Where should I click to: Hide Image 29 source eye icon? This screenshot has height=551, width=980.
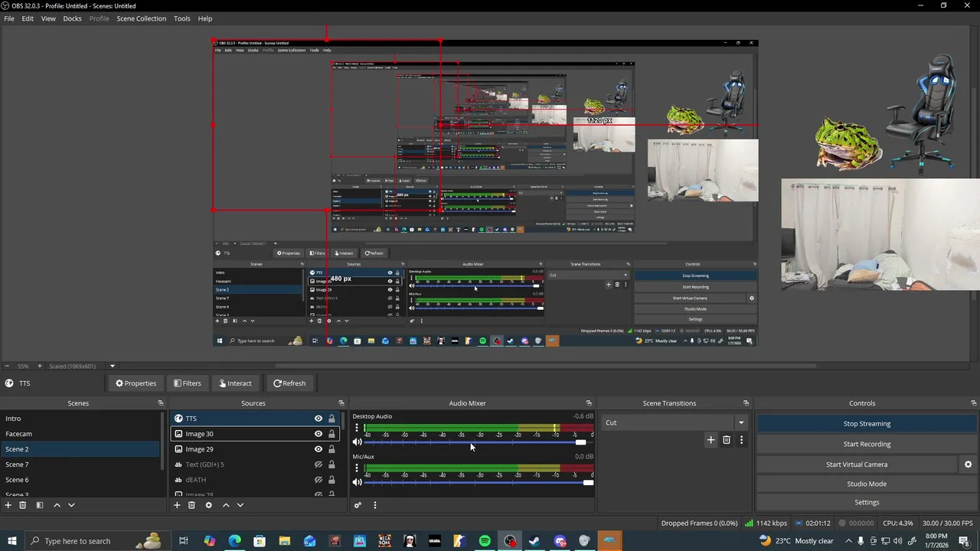point(318,449)
